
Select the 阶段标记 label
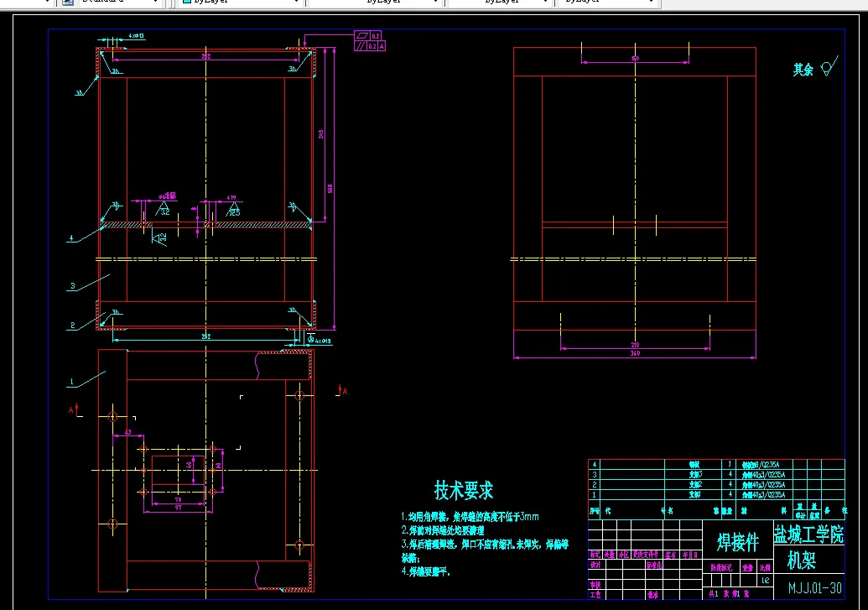tap(721, 568)
